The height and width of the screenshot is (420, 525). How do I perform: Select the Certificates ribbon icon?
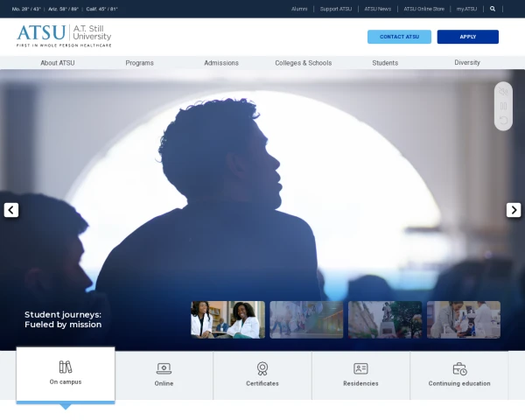click(262, 368)
